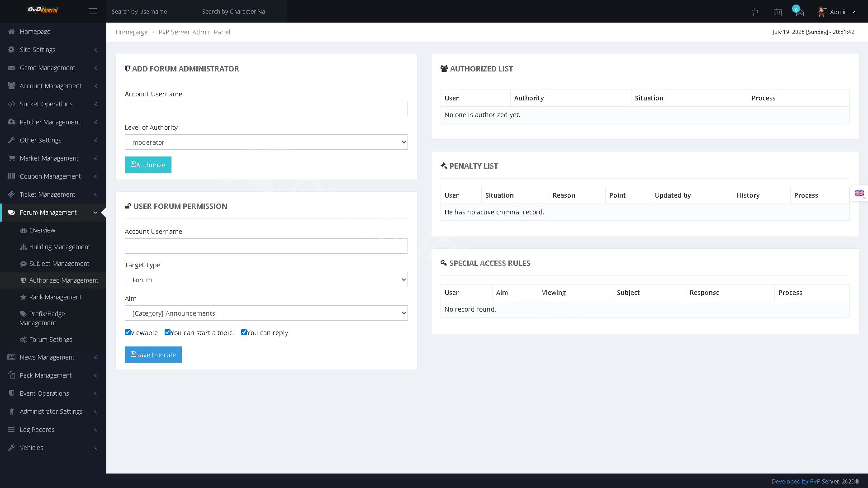The width and height of the screenshot is (868, 488).
Task: Expand the Market Management menu
Action: pyautogui.click(x=53, y=158)
